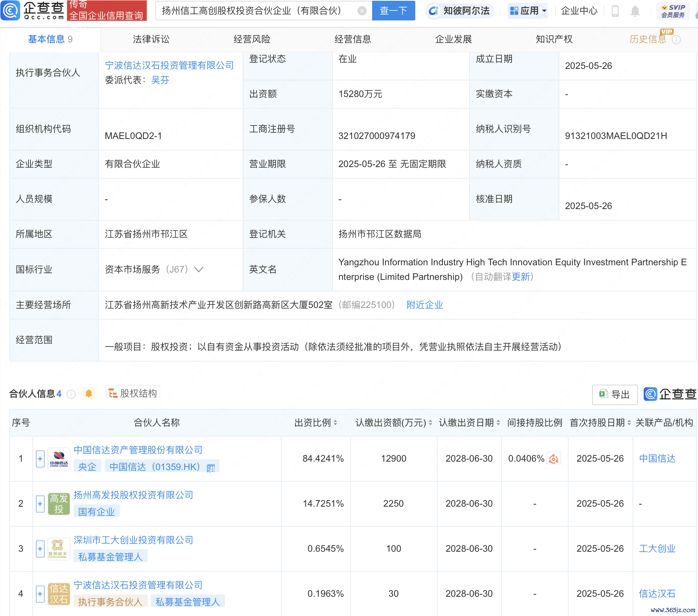Click partner info alert bell icon
698x616 pixels.
(x=89, y=393)
